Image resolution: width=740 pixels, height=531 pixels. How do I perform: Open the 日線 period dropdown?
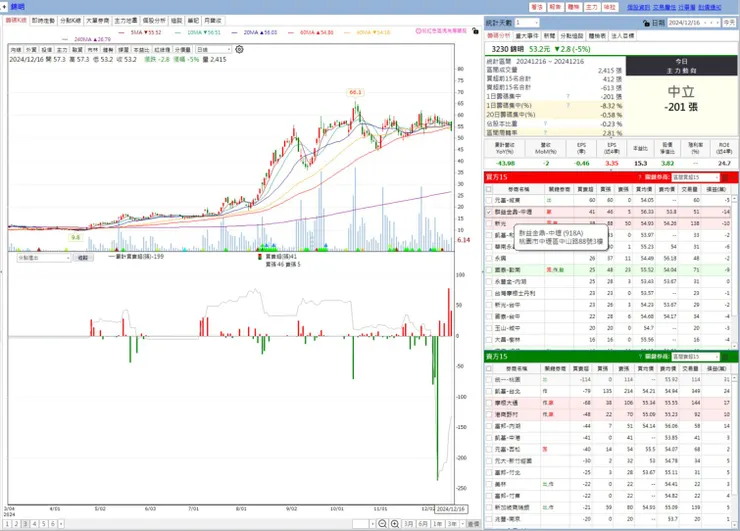pyautogui.click(x=213, y=50)
